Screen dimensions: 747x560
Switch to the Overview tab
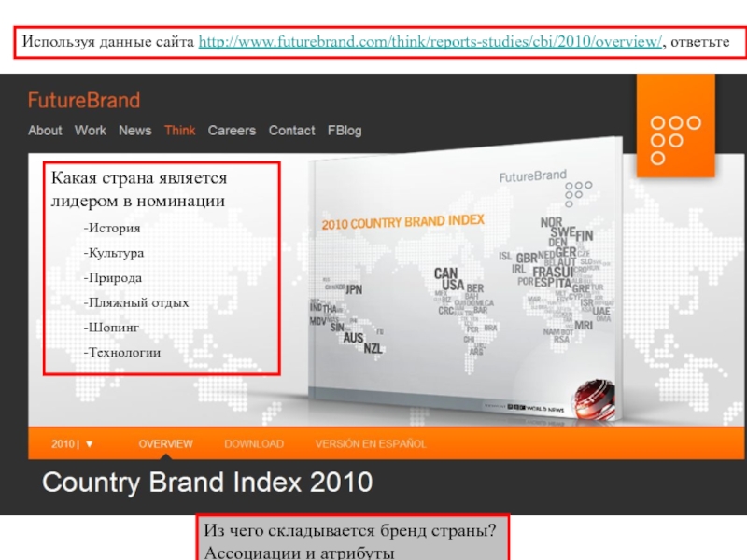(165, 444)
